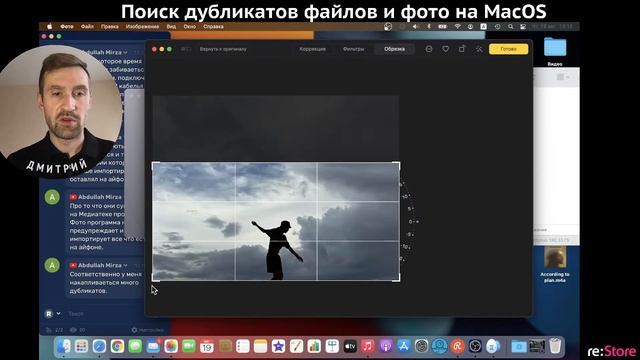The height and width of the screenshot is (360, 640).
Task: Open Spotlight search in menu bar
Action: coord(510,27)
